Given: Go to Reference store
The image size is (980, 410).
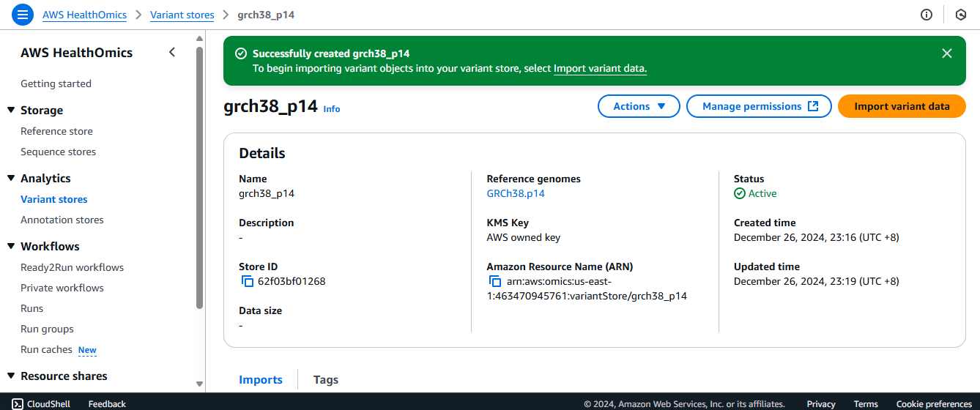Looking at the screenshot, I should (x=56, y=131).
